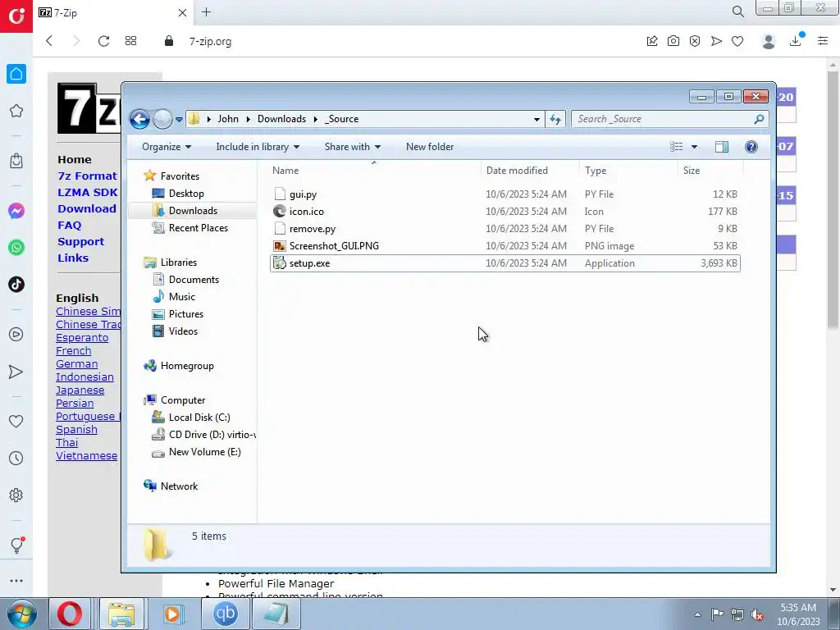This screenshot has width=840, height=630.
Task: Click the FAQ link on 7-Zip page
Action: (70, 226)
